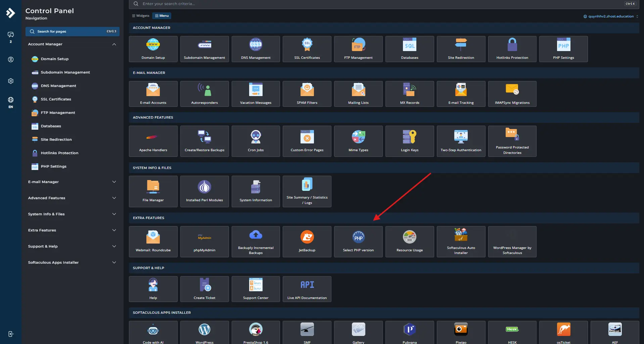Viewport: 644px width, 344px height.
Task: Expand E-mail Manager sidebar section
Action: tap(72, 182)
